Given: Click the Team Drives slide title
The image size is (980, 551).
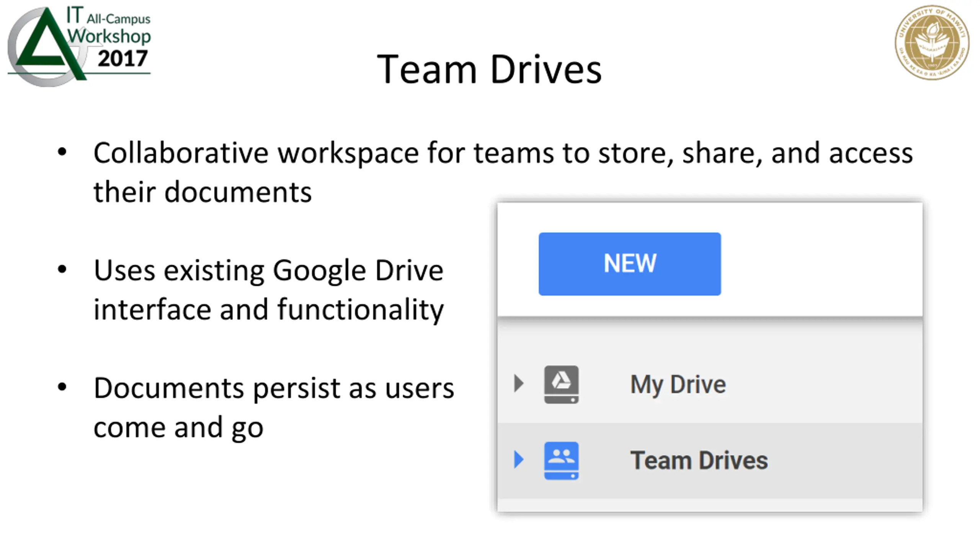Looking at the screenshot, I should click(489, 70).
